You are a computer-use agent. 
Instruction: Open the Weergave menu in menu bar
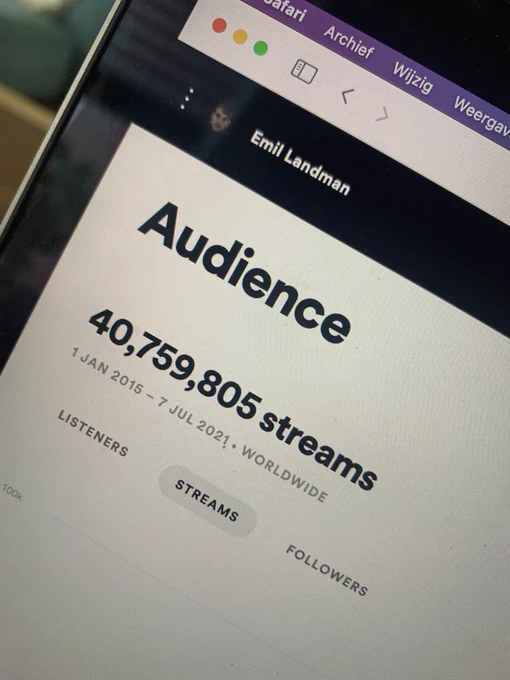[x=481, y=114]
